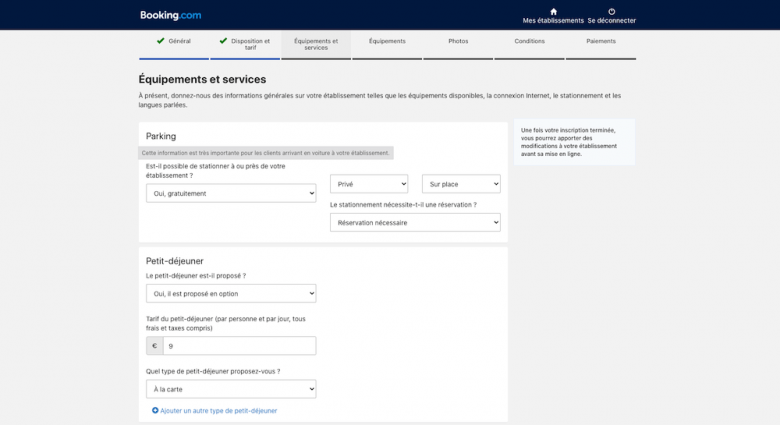Go to the Disposition et tarif tab
This screenshot has height=425, width=780.
click(x=245, y=44)
